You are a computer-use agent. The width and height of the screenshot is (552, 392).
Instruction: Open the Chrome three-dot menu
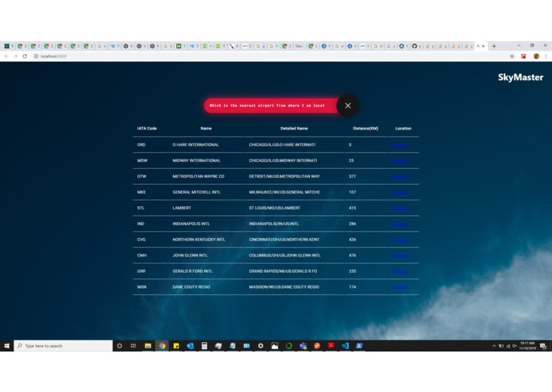tap(546, 56)
